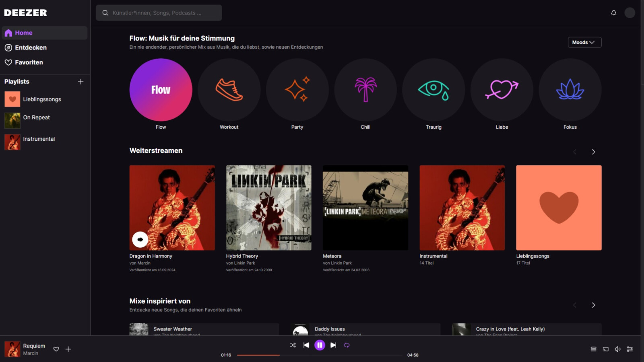Select the Party mood icon

pyautogui.click(x=297, y=90)
